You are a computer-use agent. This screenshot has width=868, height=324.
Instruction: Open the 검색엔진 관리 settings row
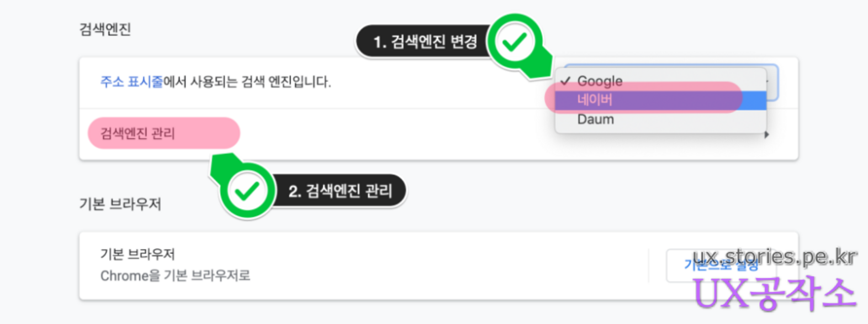pos(137,134)
